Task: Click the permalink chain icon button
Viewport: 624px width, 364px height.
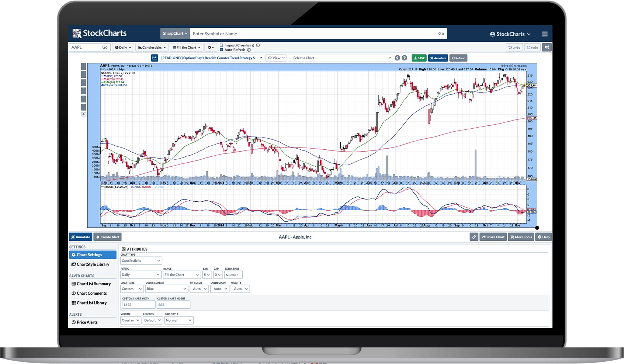Action: pyautogui.click(x=474, y=237)
